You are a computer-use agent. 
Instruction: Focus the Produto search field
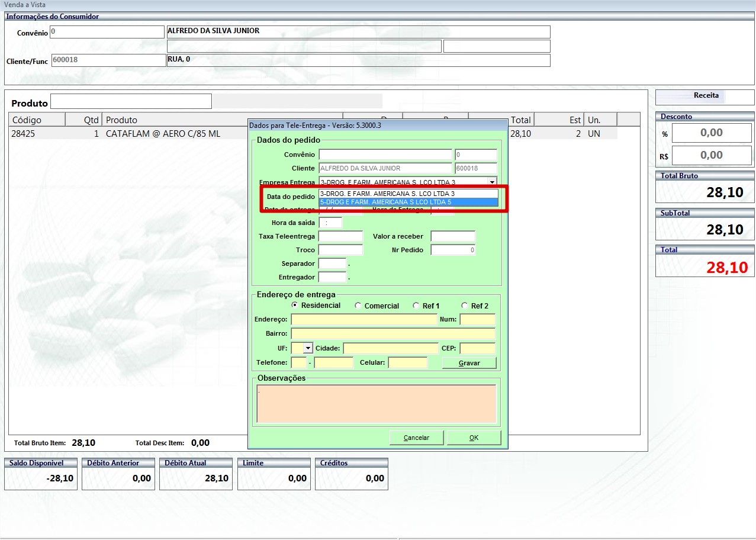tap(131, 102)
